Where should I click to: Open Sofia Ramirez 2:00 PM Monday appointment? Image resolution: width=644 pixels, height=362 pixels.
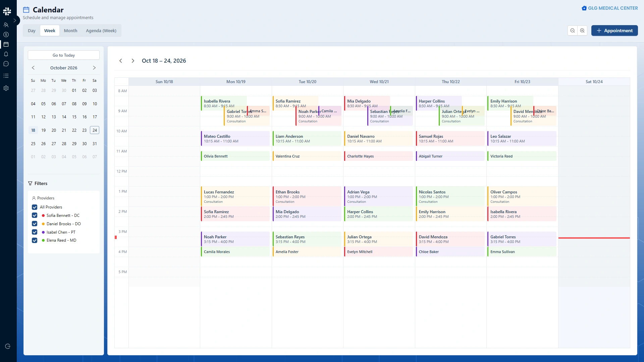[x=235, y=214]
